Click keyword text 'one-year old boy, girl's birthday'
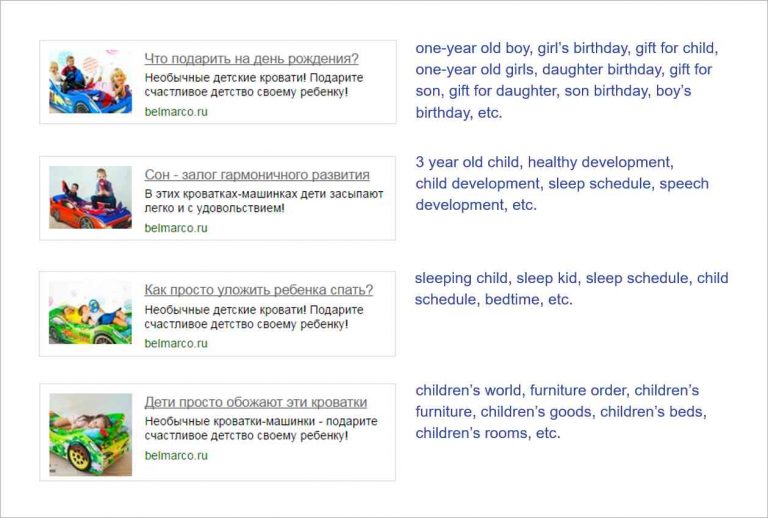This screenshot has height=518, width=768. [522, 48]
